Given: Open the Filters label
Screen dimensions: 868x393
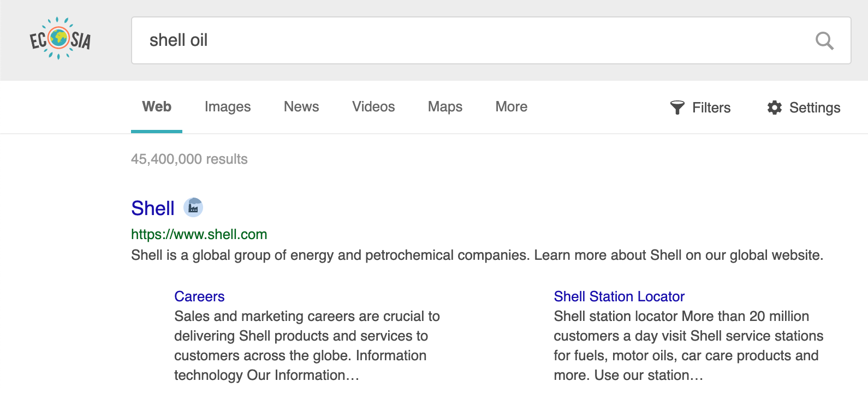Looking at the screenshot, I should pos(711,108).
